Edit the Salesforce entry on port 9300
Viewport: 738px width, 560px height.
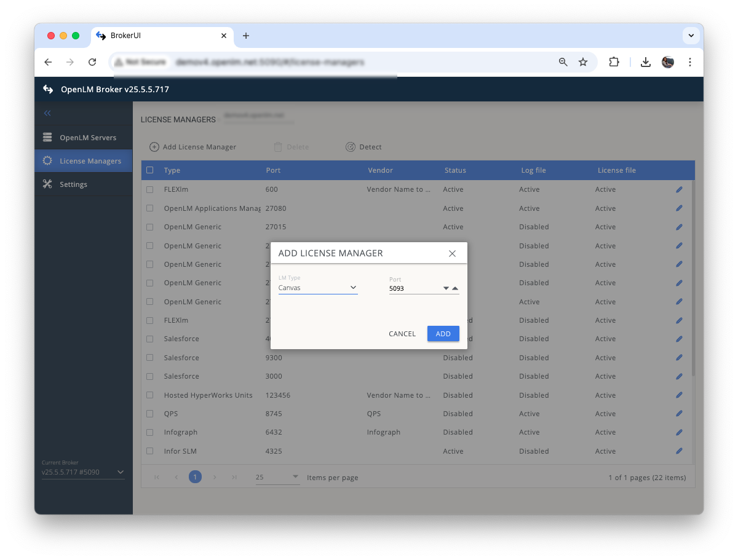pyautogui.click(x=678, y=357)
